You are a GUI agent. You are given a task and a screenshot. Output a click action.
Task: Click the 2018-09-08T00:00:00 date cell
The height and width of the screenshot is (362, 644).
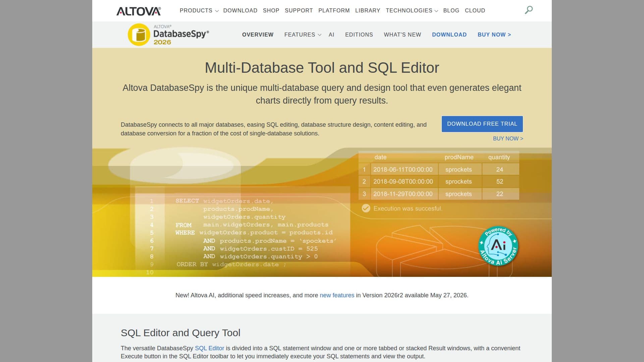(x=404, y=181)
